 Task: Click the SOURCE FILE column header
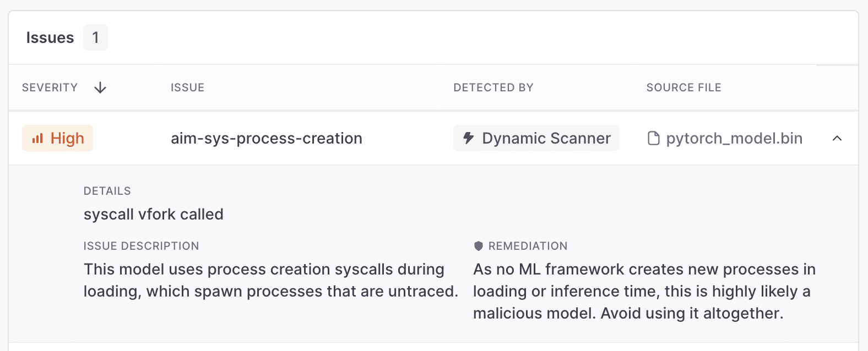point(683,88)
